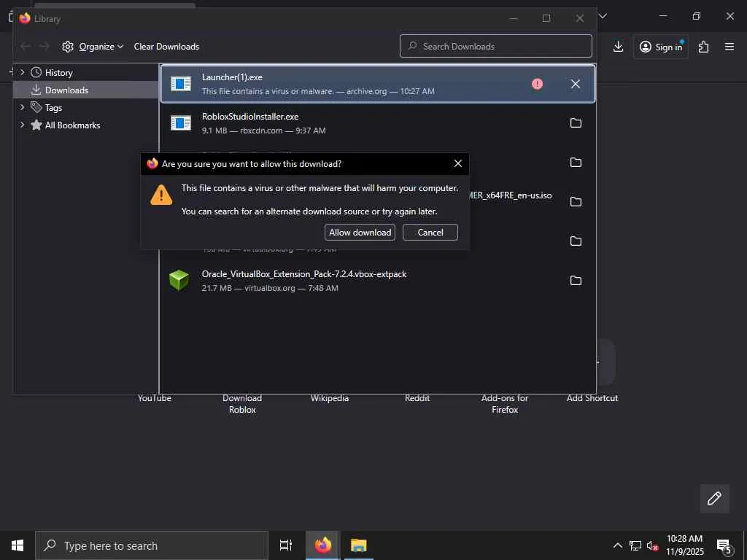
Task: Show RobloxStudioInstaller.exe in folder
Action: tap(576, 122)
